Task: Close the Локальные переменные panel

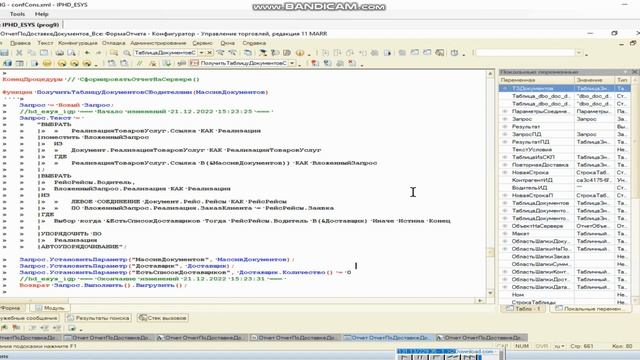Action: click(635, 72)
